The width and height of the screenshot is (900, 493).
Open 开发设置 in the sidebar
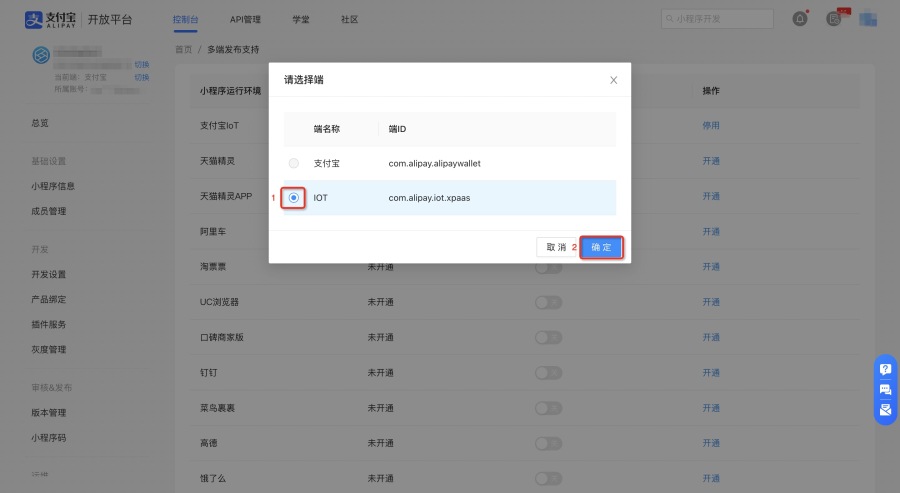pos(49,274)
